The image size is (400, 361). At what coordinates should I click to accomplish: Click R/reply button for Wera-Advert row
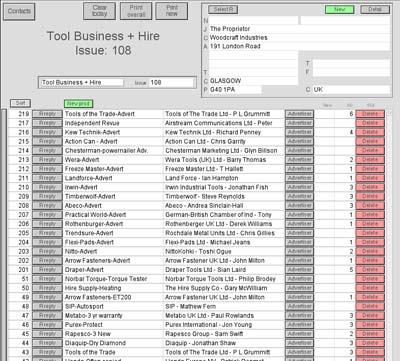click(x=47, y=160)
